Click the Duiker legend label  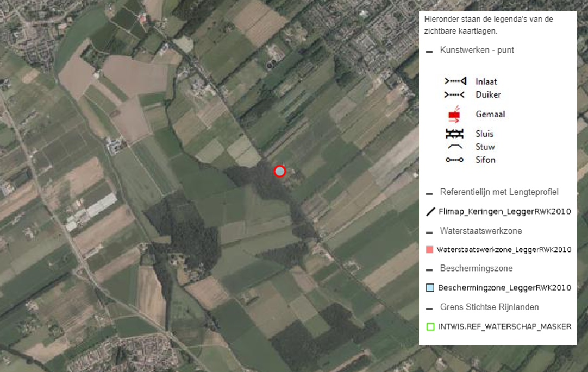(x=488, y=95)
